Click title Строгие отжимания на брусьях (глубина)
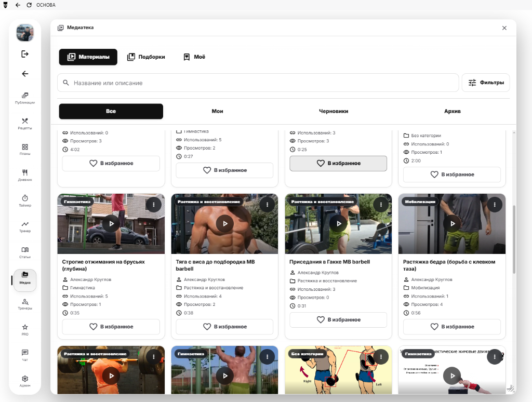The image size is (532, 402). 103,265
